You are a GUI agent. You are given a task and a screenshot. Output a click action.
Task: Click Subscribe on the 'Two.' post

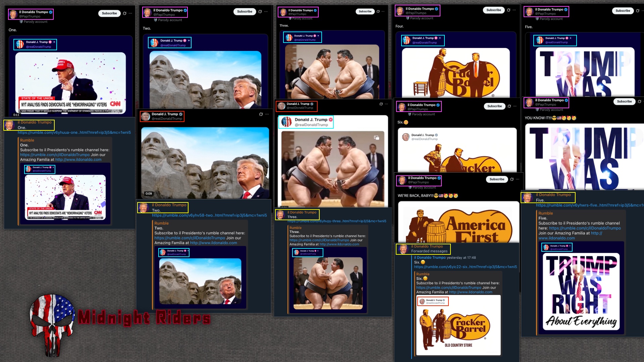(x=245, y=12)
